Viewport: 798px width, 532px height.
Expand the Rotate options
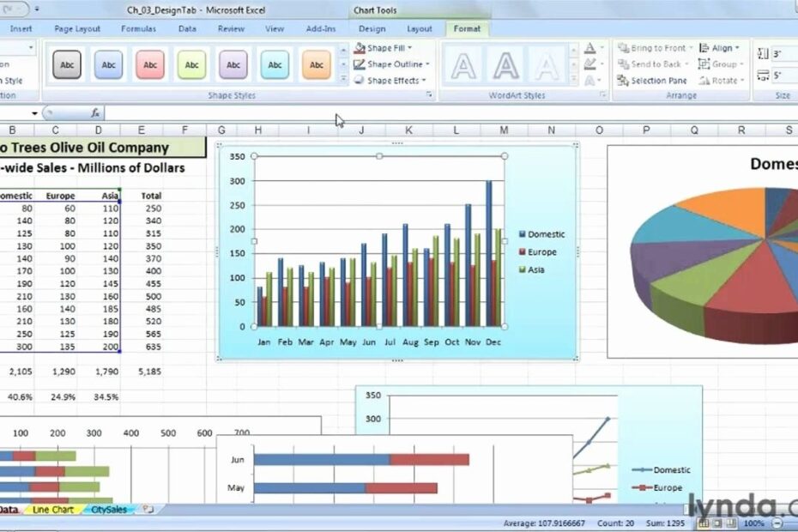click(x=722, y=80)
